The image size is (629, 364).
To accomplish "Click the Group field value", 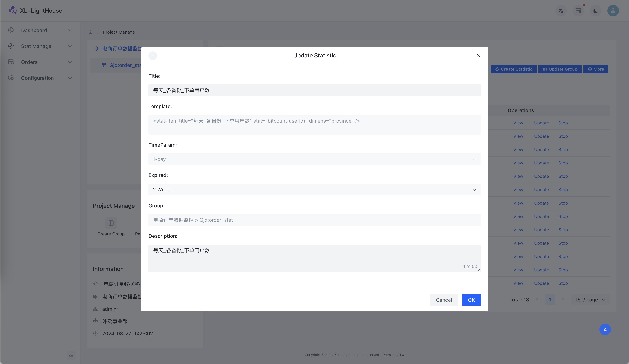I will pos(314,220).
